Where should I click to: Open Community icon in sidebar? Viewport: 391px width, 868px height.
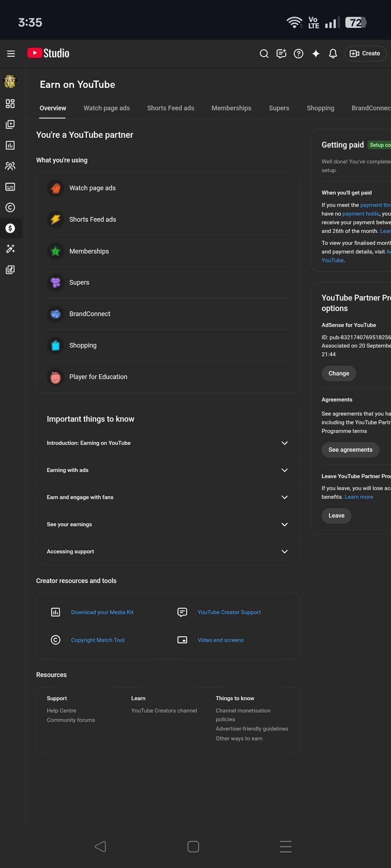point(10,166)
